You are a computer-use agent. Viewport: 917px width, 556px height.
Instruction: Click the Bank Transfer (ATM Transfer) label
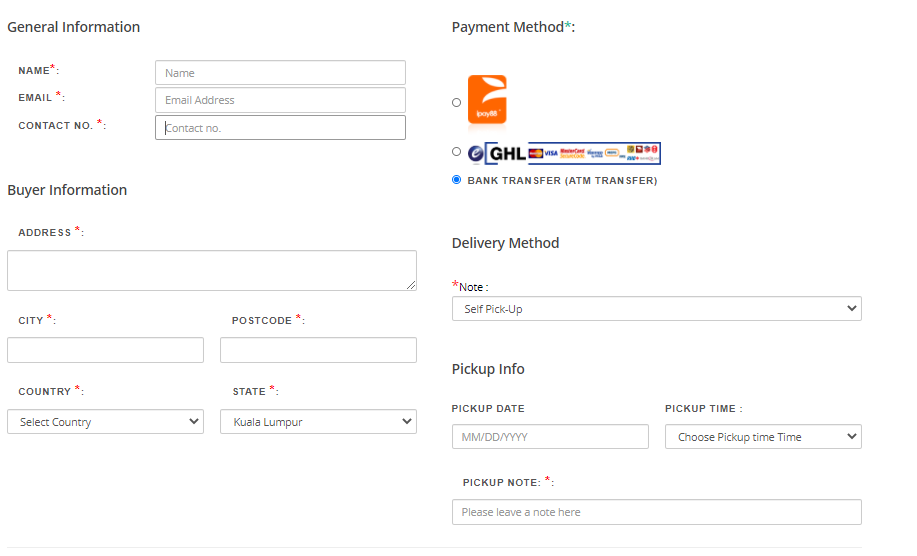click(562, 181)
